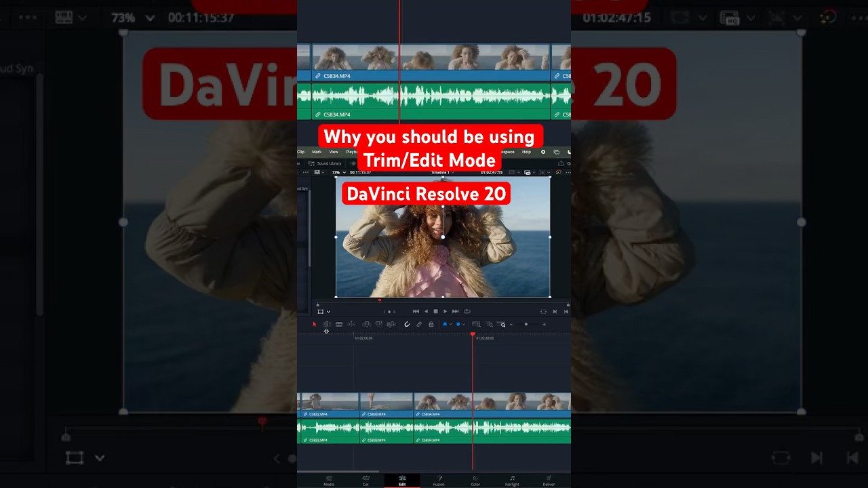The height and width of the screenshot is (488, 868).
Task: Stop playback in the viewer
Action: click(x=435, y=311)
